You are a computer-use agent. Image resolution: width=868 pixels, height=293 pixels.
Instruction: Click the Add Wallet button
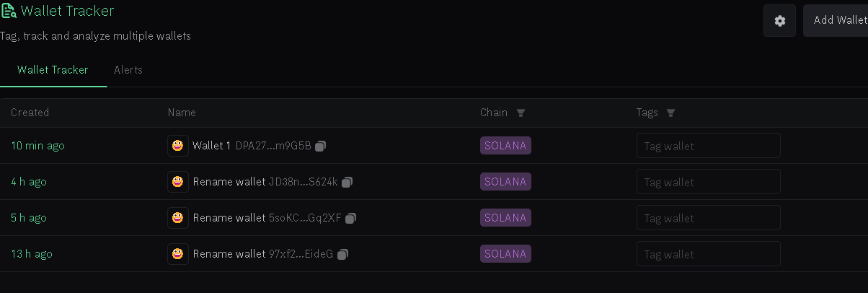click(836, 20)
